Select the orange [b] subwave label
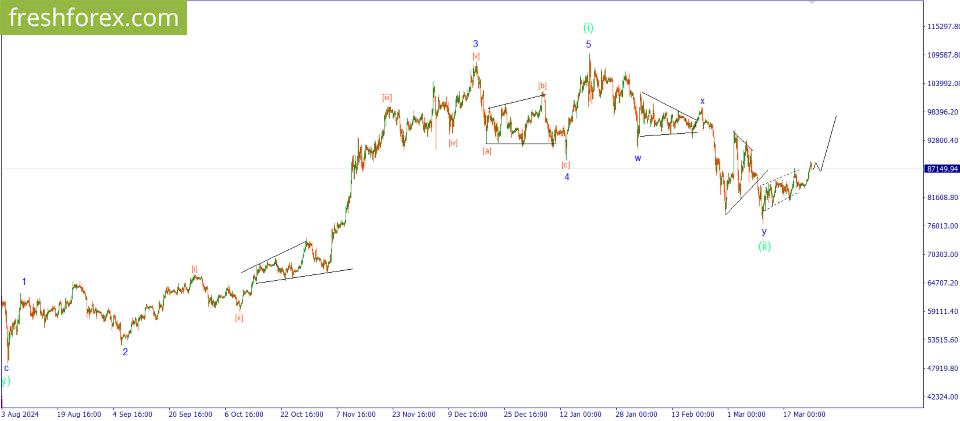The width and height of the screenshot is (960, 421). pos(542,86)
